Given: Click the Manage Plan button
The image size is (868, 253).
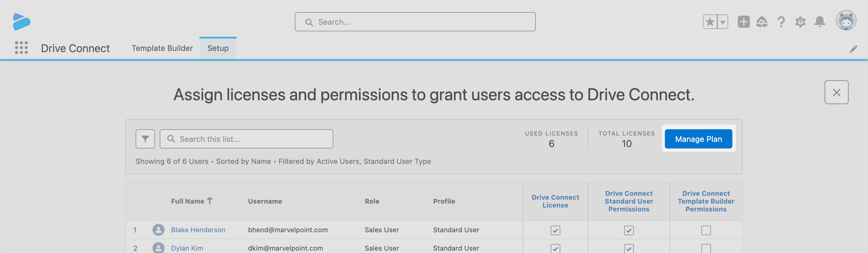Looking at the screenshot, I should (698, 139).
